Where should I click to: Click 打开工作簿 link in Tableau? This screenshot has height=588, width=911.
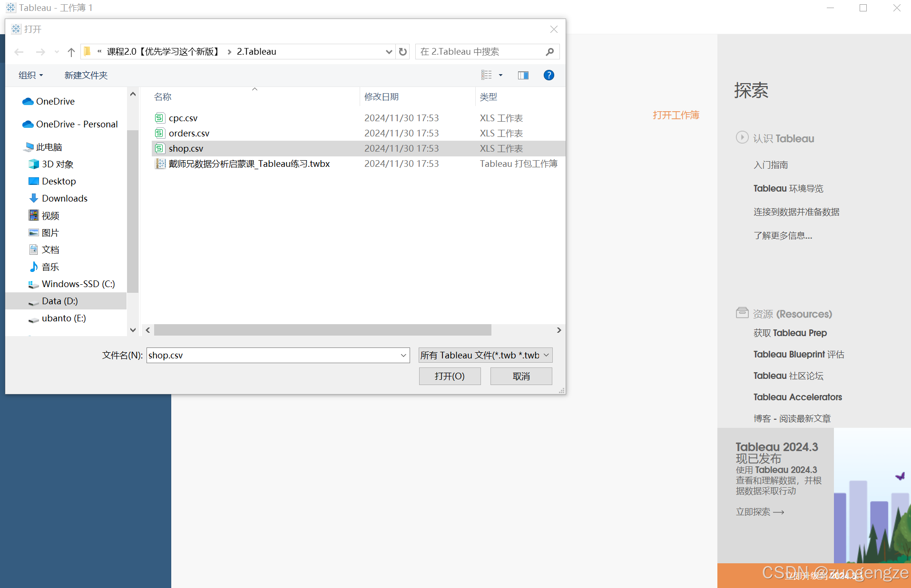[676, 115]
